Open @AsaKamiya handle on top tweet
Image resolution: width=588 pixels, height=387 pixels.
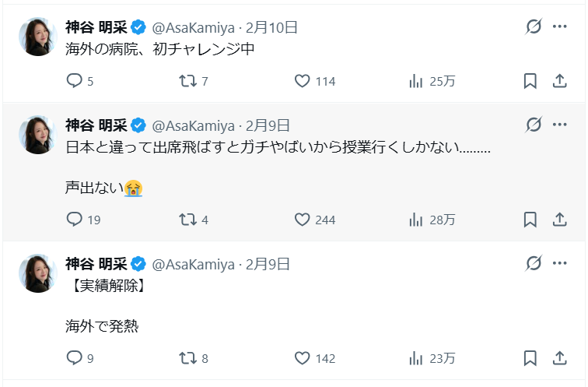point(193,27)
